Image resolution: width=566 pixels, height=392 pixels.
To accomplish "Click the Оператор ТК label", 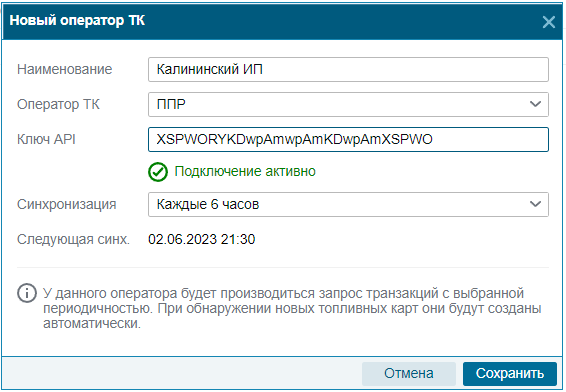I will (x=58, y=104).
